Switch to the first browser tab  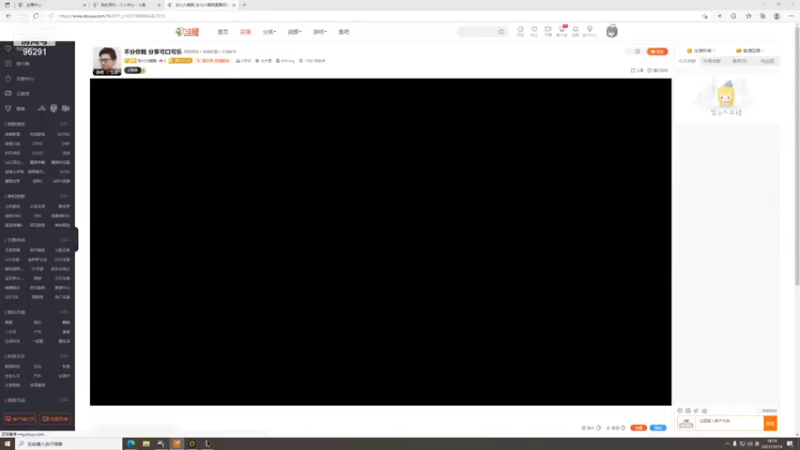click(x=51, y=5)
